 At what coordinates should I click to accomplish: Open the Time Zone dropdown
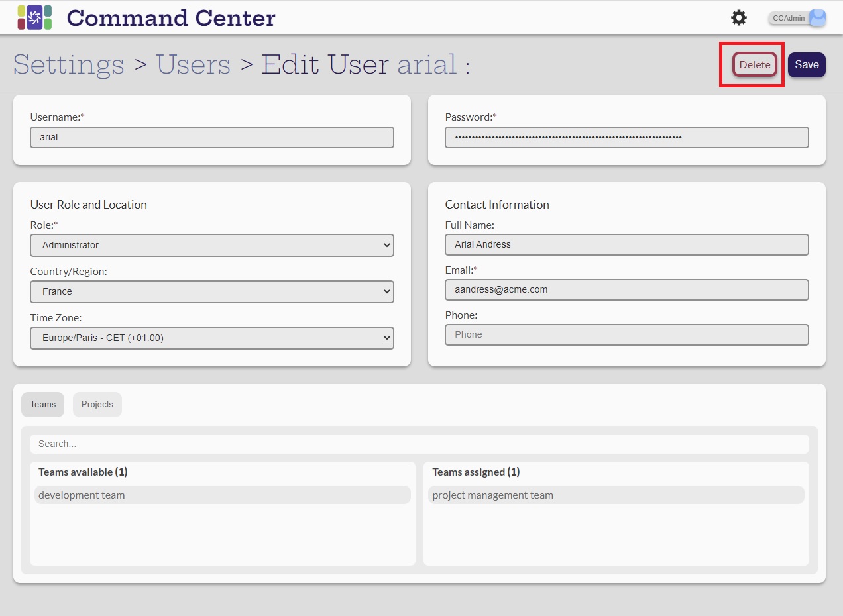[x=212, y=338]
